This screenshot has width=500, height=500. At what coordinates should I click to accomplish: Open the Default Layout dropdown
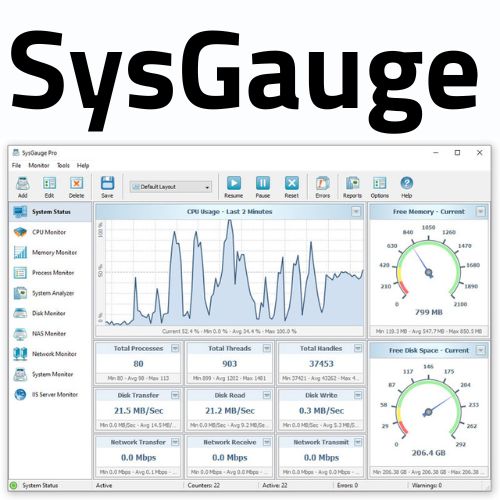pyautogui.click(x=171, y=187)
